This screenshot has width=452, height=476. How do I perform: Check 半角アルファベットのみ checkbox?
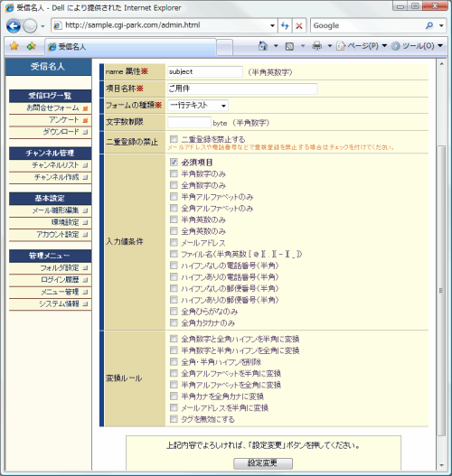pyautogui.click(x=174, y=196)
